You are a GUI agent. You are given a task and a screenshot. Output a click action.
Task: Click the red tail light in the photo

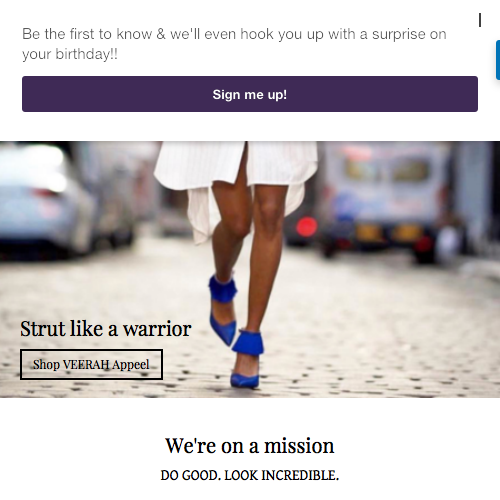pos(307,227)
